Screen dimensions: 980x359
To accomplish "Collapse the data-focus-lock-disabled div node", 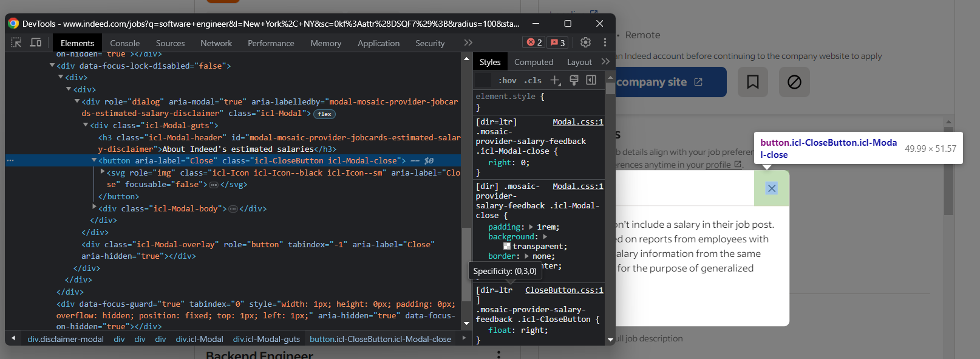I will pos(52,65).
